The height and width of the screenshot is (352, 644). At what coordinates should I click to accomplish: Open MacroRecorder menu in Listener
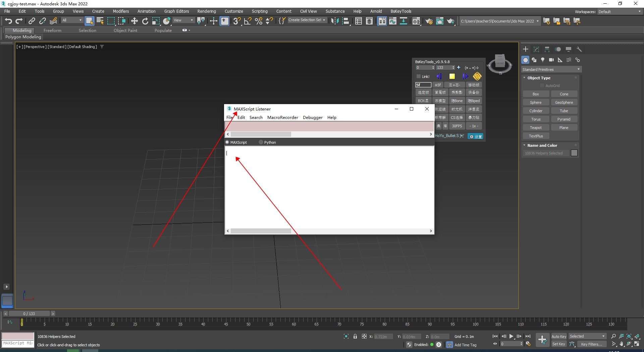[282, 118]
